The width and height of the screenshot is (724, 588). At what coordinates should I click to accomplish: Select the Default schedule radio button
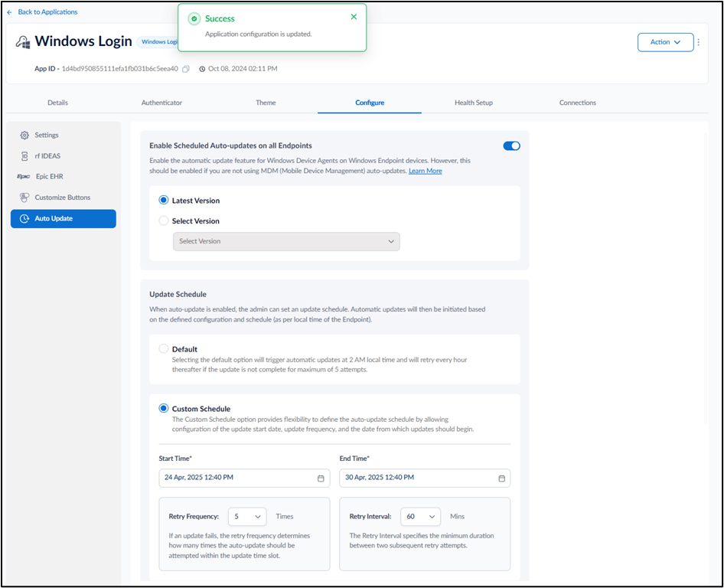click(x=164, y=348)
